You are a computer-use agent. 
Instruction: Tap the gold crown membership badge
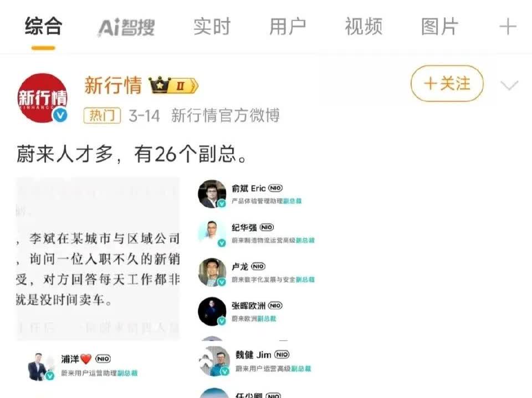(173, 85)
